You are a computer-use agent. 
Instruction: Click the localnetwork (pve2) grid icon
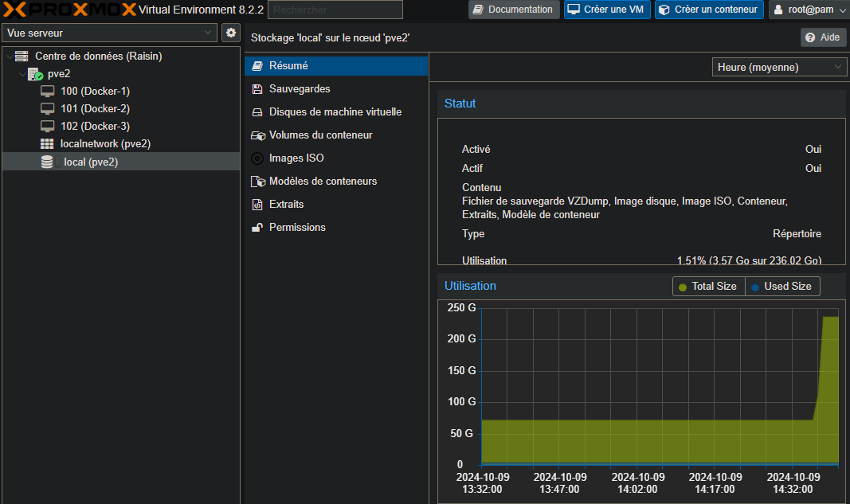point(48,144)
